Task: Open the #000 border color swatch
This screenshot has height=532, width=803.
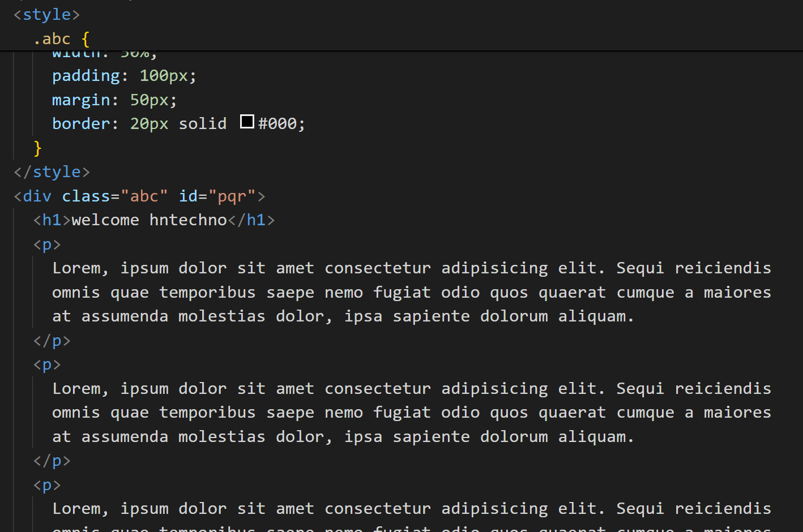Action: [x=247, y=122]
